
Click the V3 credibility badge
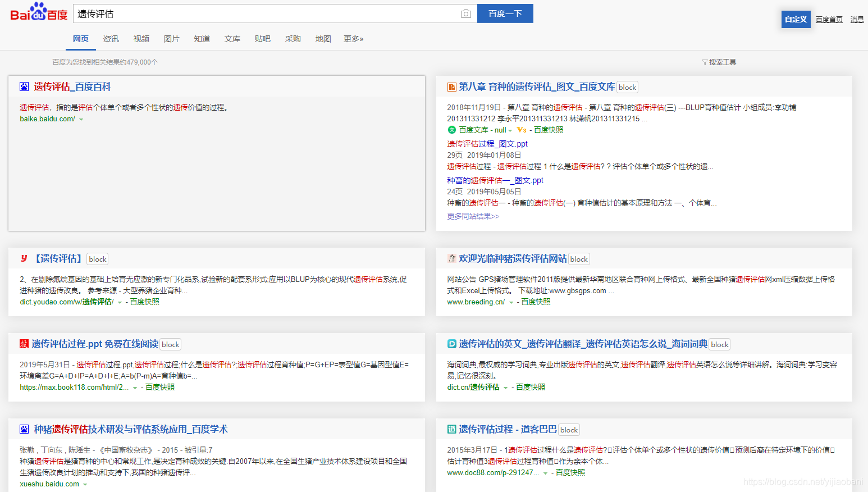pyautogui.click(x=522, y=130)
